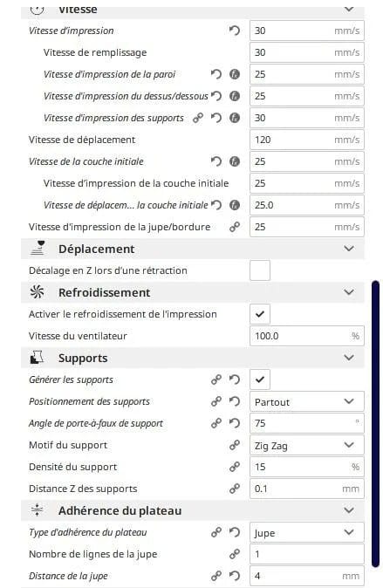Click the Vitesse du ventilateur percentage field
The width and height of the screenshot is (383, 588).
click(x=307, y=336)
